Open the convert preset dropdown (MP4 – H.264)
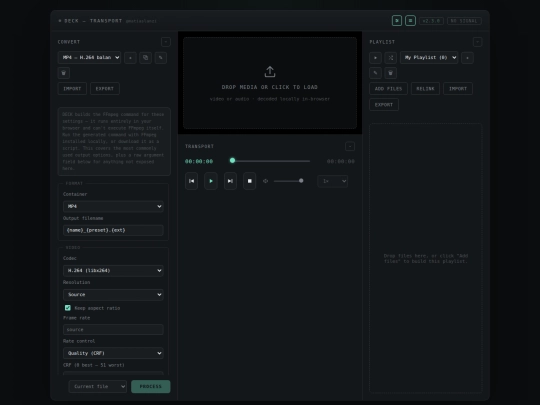This screenshot has height=405, width=540. click(90, 58)
